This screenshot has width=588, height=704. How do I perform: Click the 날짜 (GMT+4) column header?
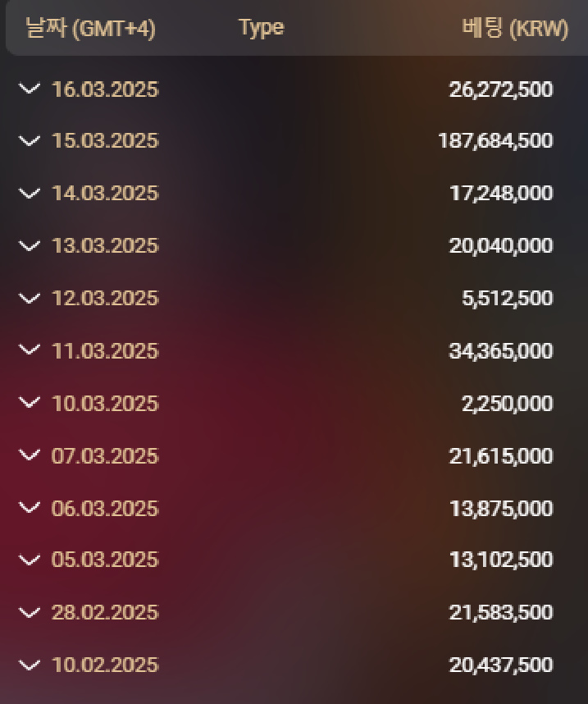[90, 29]
